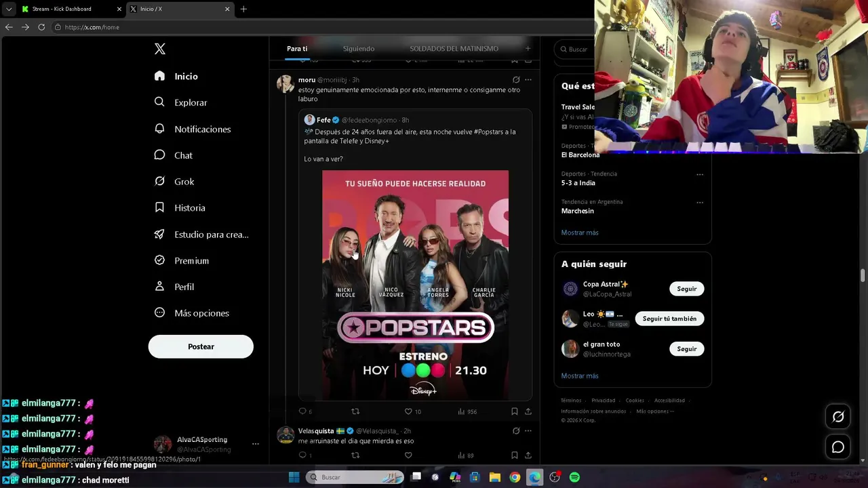Screen dimensions: 868x488
Task: Open the floating Grok button
Action: pyautogui.click(x=838, y=417)
